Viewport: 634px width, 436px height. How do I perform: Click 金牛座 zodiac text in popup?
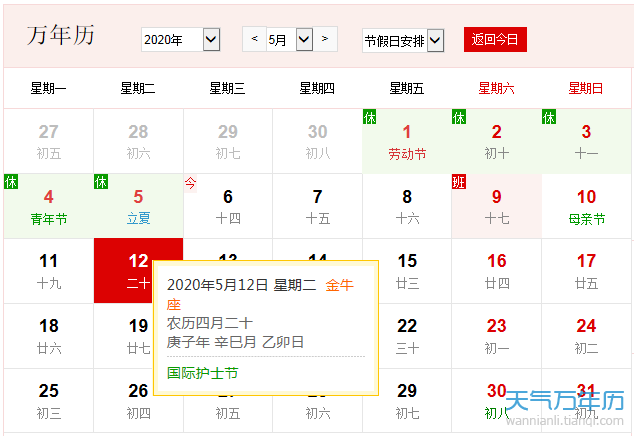tap(340, 285)
